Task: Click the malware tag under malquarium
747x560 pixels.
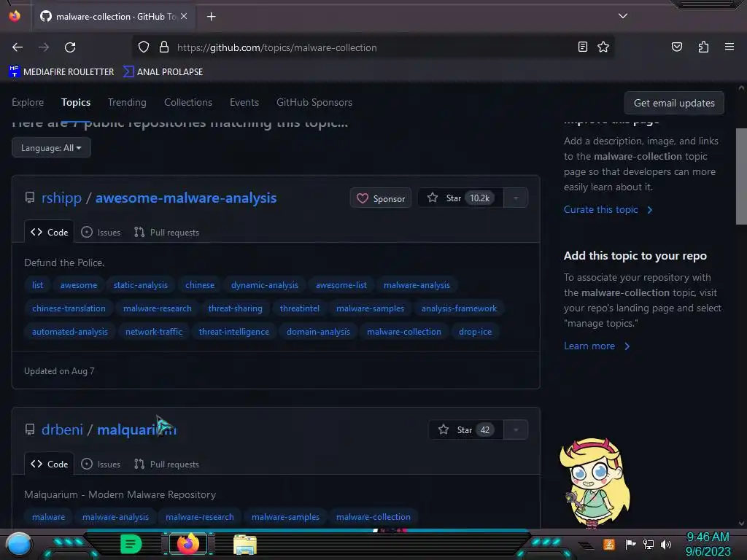Action: tap(49, 517)
